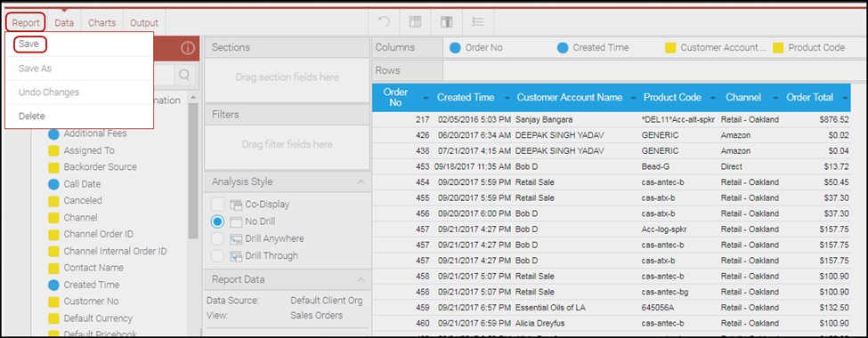Click the field search magnifier icon
Viewport: 868px width, 338px height.
click(x=184, y=75)
